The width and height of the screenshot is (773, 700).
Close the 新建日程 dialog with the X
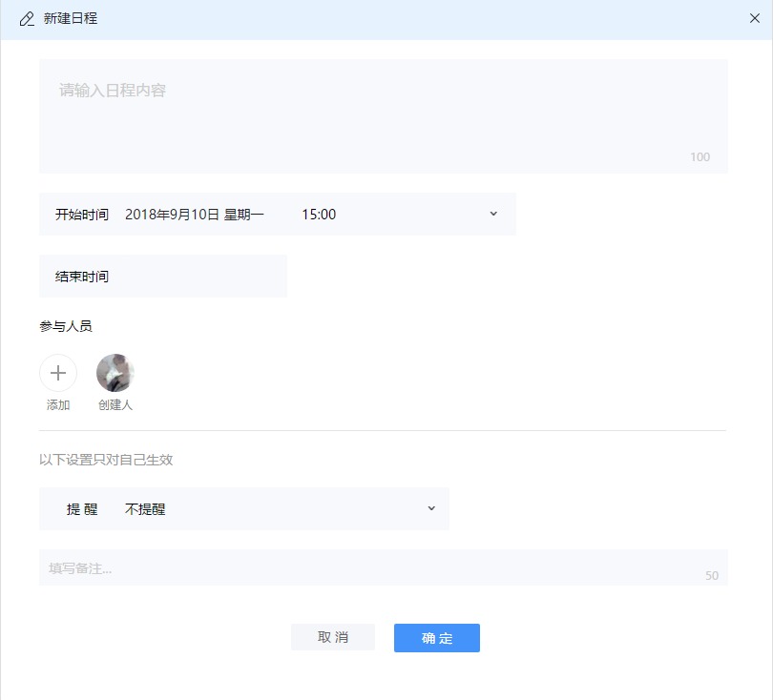[x=753, y=17]
